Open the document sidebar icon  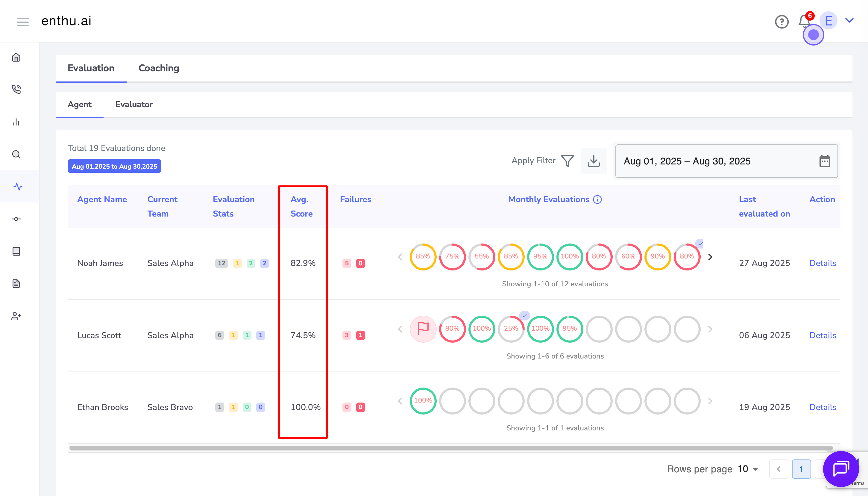(16, 283)
